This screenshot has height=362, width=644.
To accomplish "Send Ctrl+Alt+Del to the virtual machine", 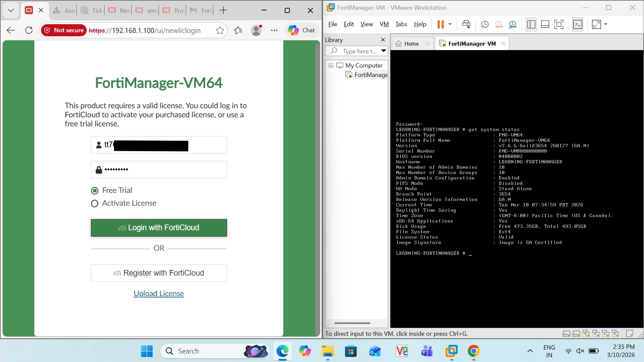I will pyautogui.click(x=466, y=24).
